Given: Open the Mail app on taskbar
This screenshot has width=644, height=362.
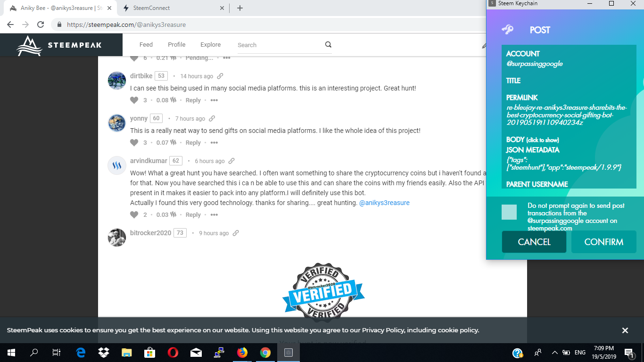Looking at the screenshot, I should (x=196, y=352).
